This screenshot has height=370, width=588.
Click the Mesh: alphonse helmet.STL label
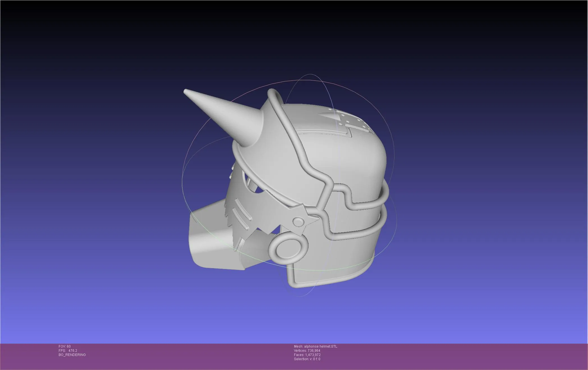point(316,346)
